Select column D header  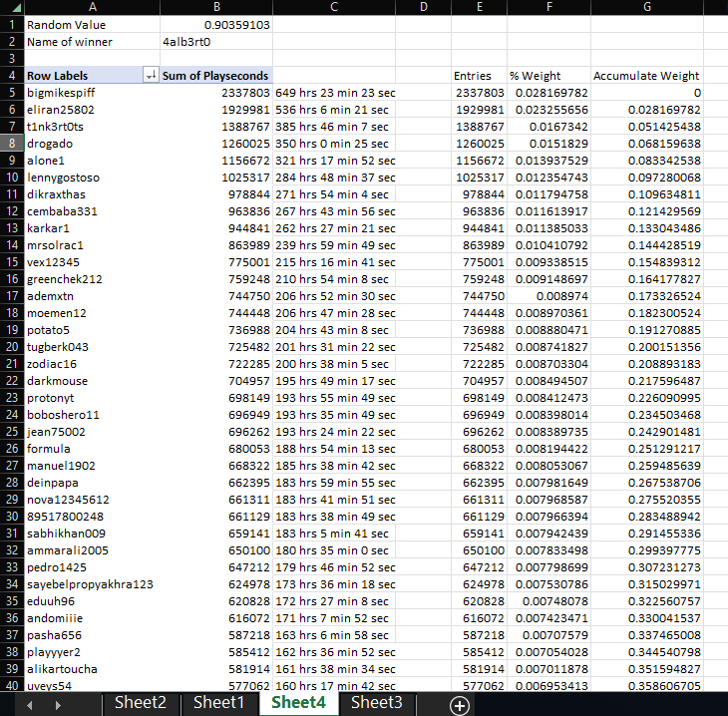coord(424,7)
